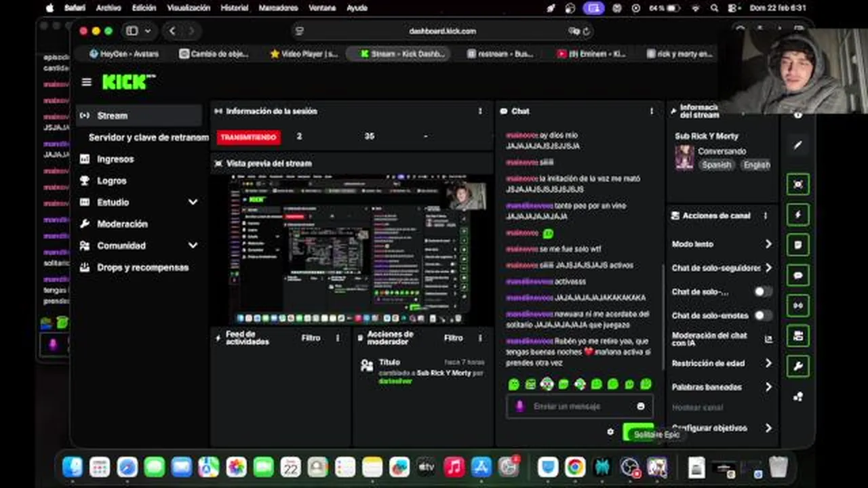Open Chat de solo-seguidores chevron
Screen dimensions: 868x488
(768, 268)
